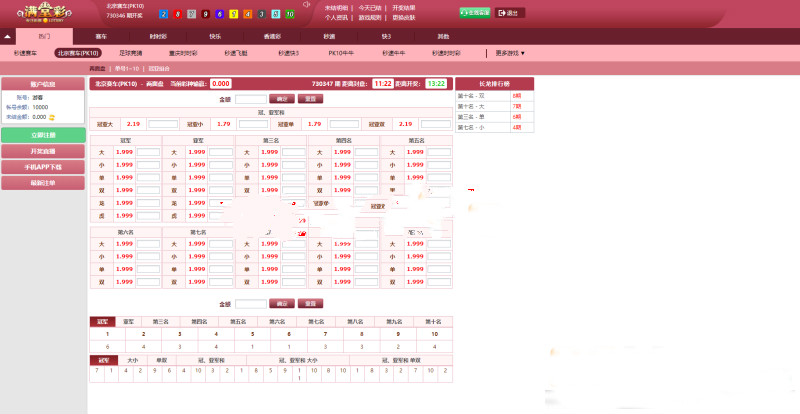Select the 单双 trend tab

162,360
